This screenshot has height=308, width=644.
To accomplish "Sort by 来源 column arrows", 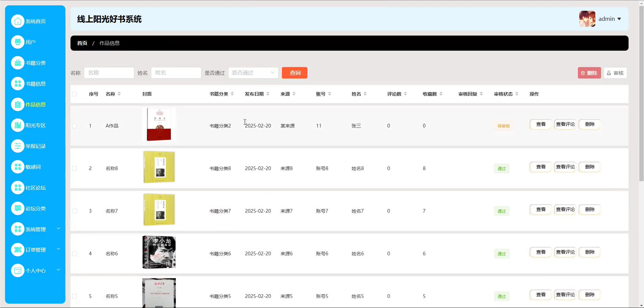I will [x=294, y=94].
